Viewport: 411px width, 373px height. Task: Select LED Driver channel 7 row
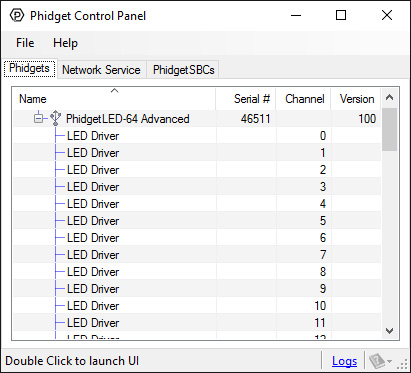tap(197, 255)
